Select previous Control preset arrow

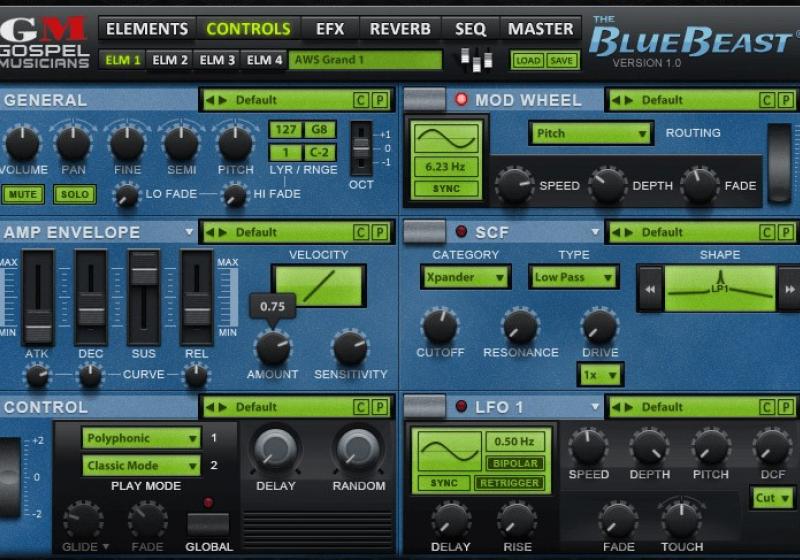209,407
